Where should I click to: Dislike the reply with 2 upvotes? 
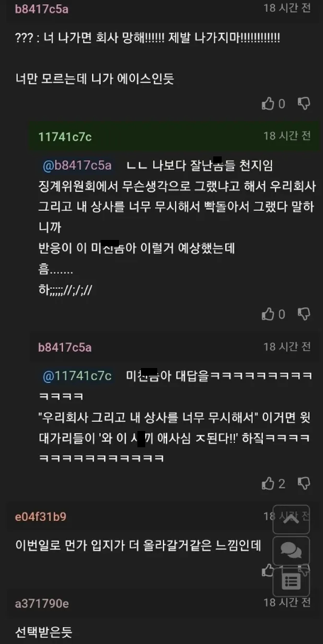point(304,483)
